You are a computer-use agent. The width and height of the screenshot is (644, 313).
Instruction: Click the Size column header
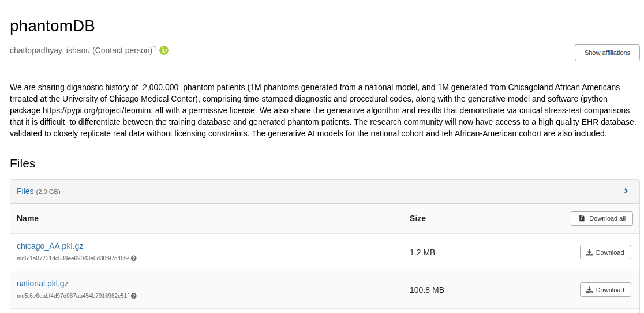point(418,218)
